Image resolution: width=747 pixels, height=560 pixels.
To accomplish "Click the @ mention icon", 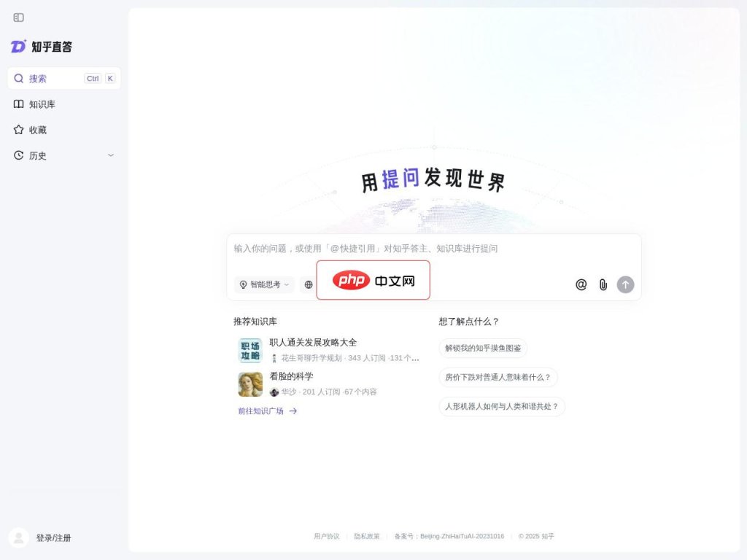I will (x=581, y=285).
